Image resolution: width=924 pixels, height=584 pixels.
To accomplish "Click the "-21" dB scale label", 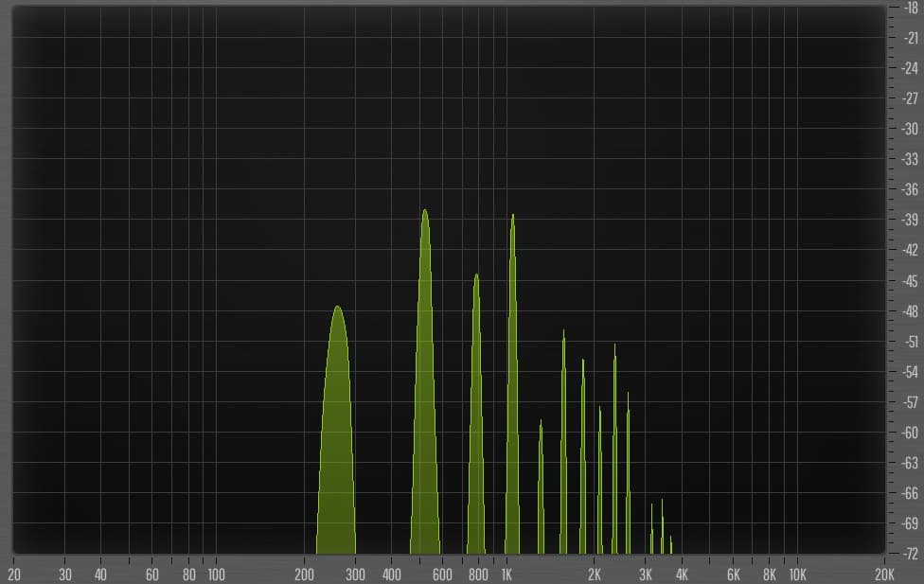I will (x=911, y=38).
